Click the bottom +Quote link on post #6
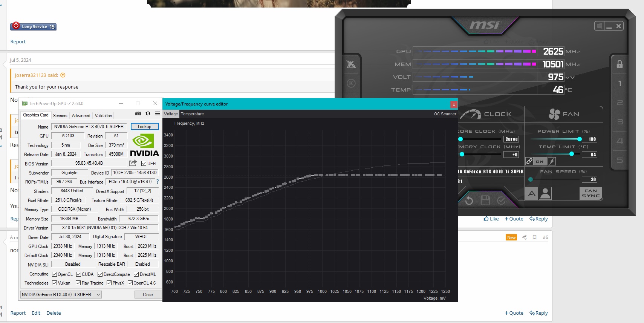The width and height of the screenshot is (644, 323). [x=514, y=313]
